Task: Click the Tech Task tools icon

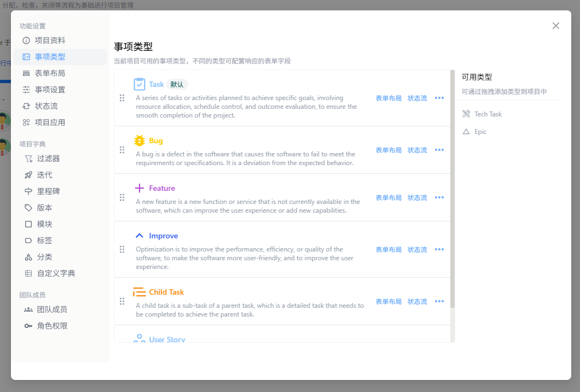Action: click(466, 114)
